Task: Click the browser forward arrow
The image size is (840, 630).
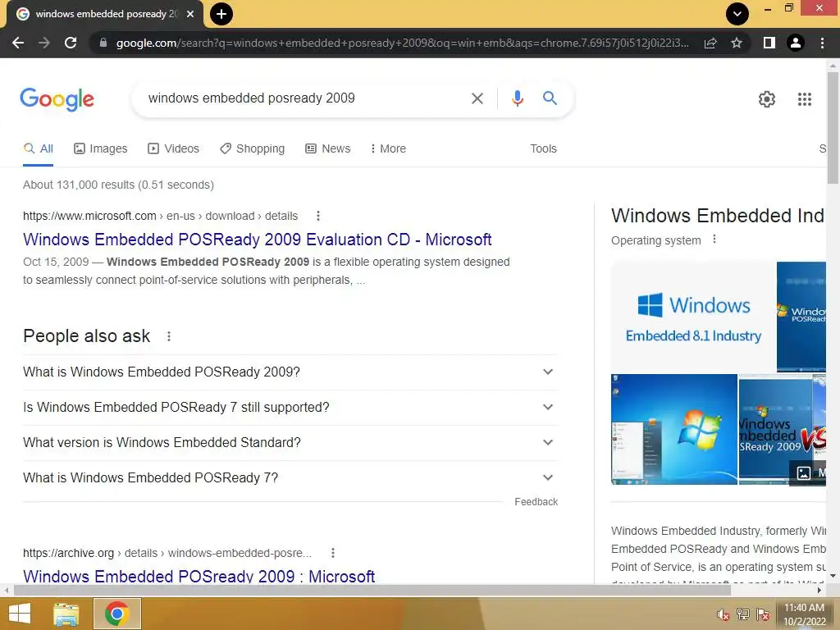Action: [x=44, y=43]
